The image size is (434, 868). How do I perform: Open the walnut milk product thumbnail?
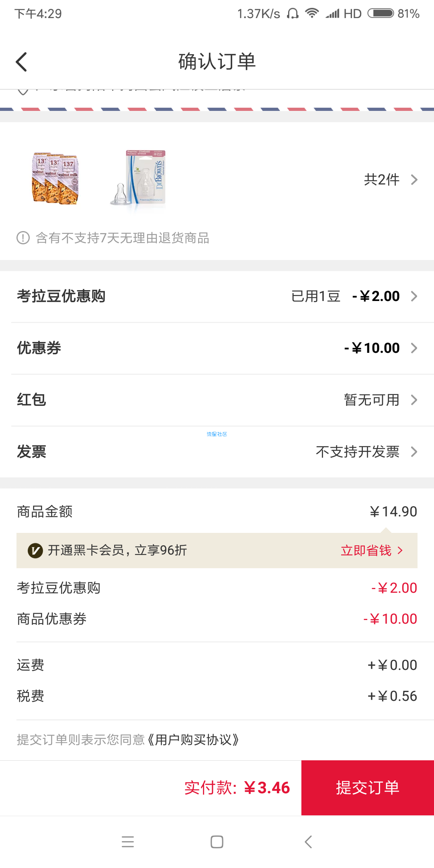tap(55, 178)
